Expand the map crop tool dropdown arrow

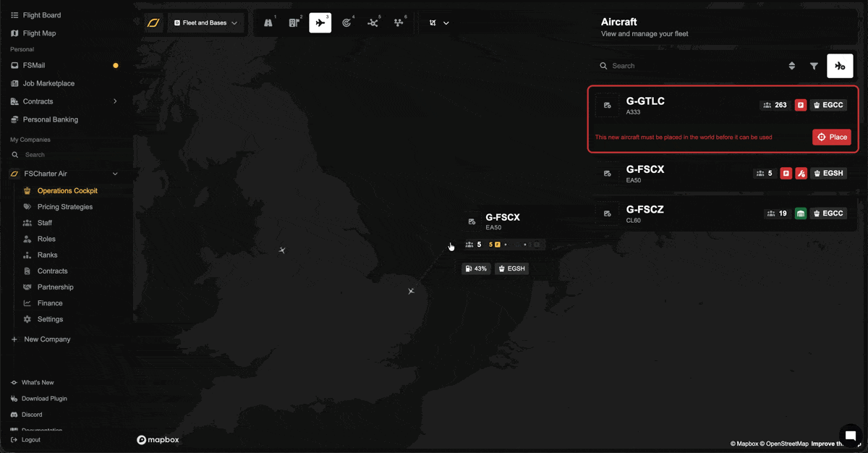click(446, 23)
